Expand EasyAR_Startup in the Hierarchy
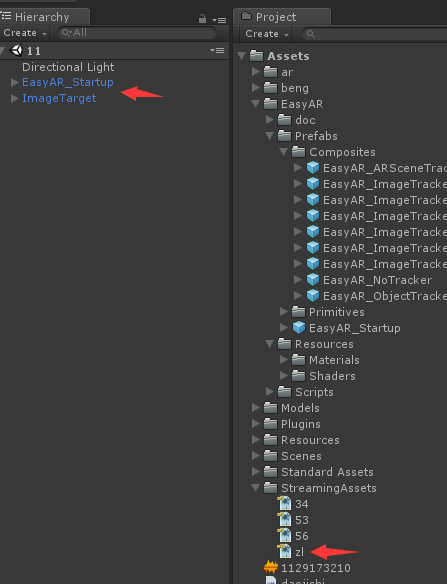447x584 pixels. tap(15, 82)
